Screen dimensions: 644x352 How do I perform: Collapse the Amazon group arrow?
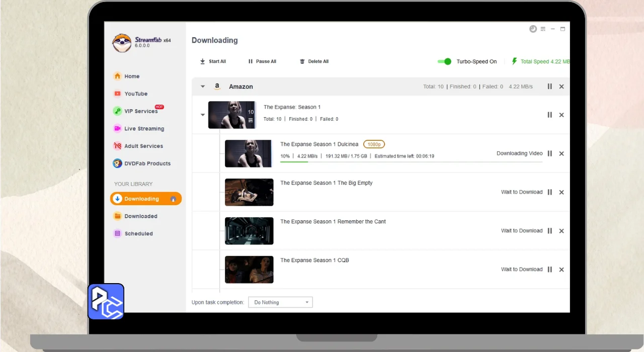pyautogui.click(x=203, y=86)
